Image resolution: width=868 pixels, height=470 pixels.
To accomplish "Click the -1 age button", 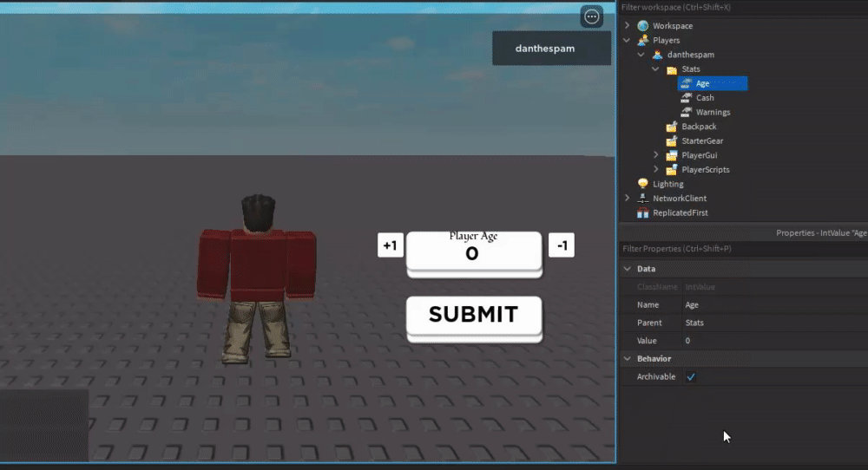I will [x=562, y=245].
